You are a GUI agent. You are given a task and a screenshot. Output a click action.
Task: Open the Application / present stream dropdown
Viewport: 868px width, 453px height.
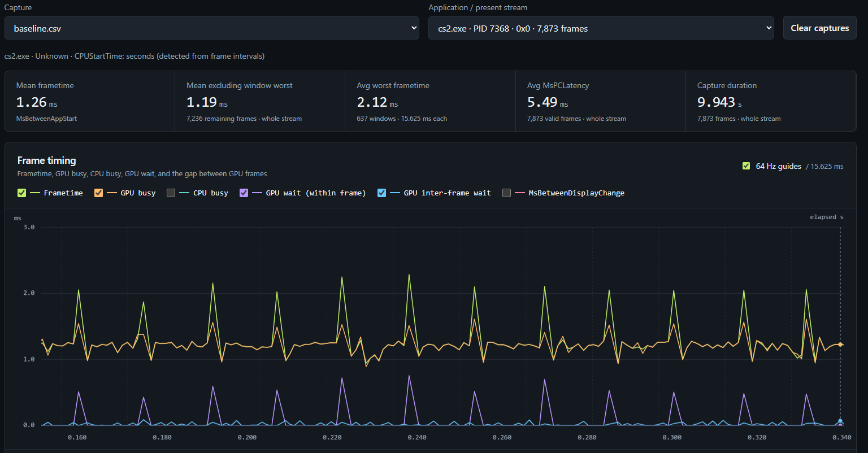click(x=601, y=28)
